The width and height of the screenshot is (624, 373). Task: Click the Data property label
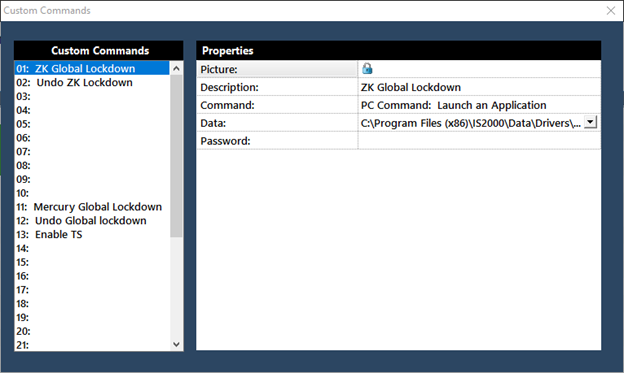(213, 123)
